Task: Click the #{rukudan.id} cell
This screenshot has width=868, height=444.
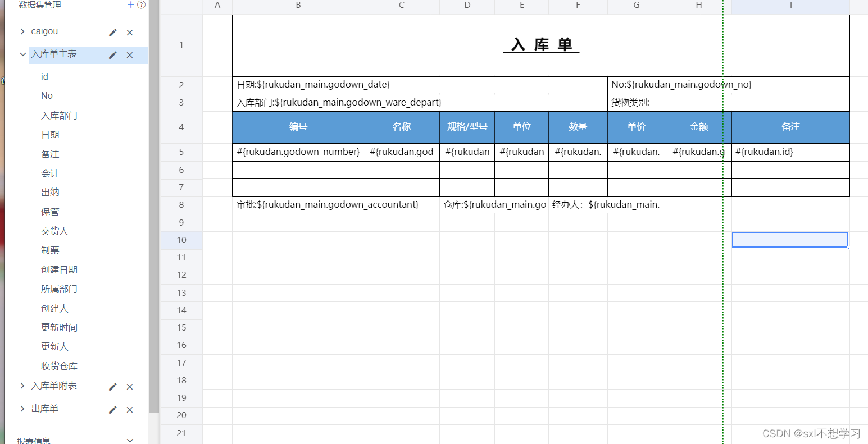Action: pyautogui.click(x=790, y=152)
